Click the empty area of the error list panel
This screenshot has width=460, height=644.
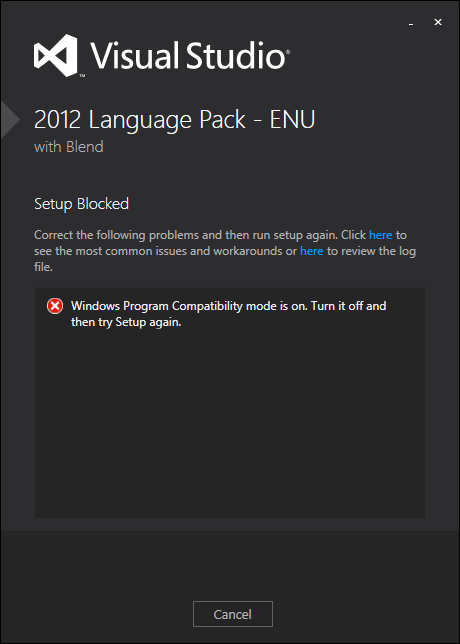[230, 423]
